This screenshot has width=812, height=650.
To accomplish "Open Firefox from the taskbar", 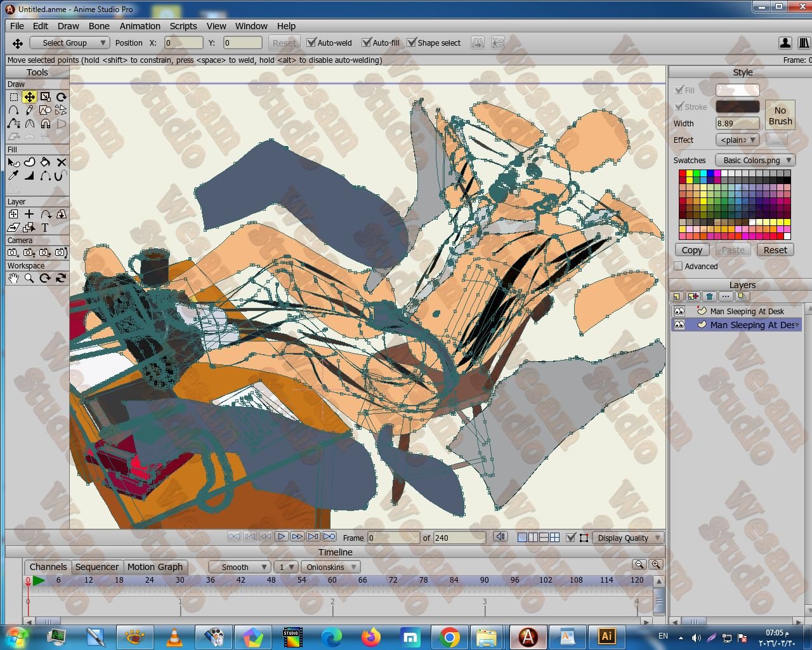I will 370,636.
